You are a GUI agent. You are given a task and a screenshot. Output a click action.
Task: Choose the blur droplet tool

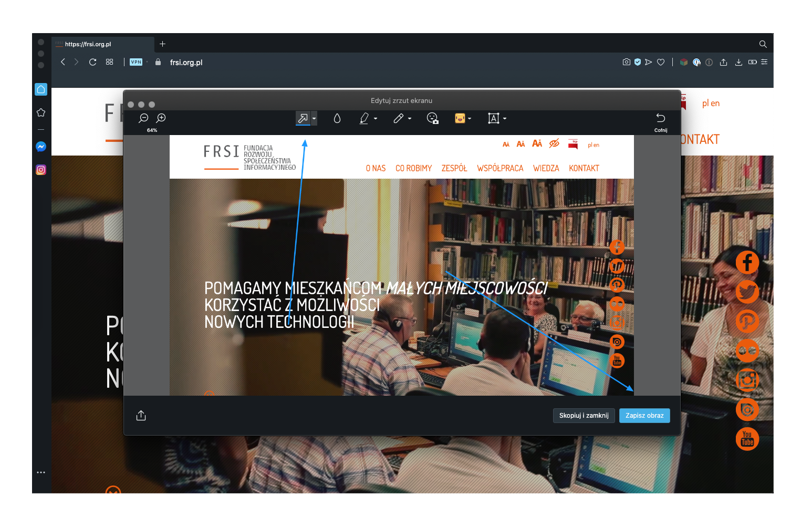tap(337, 118)
